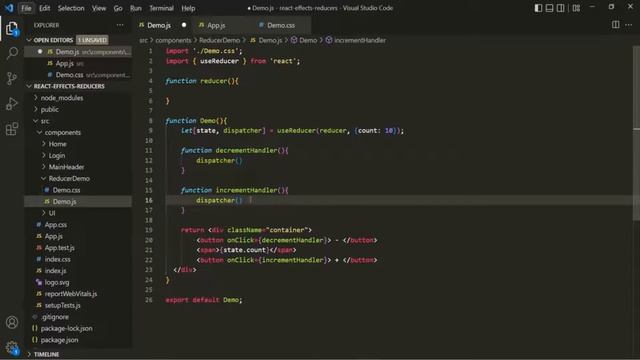Open the Help menu
The image size is (640, 360).
(x=188, y=8)
